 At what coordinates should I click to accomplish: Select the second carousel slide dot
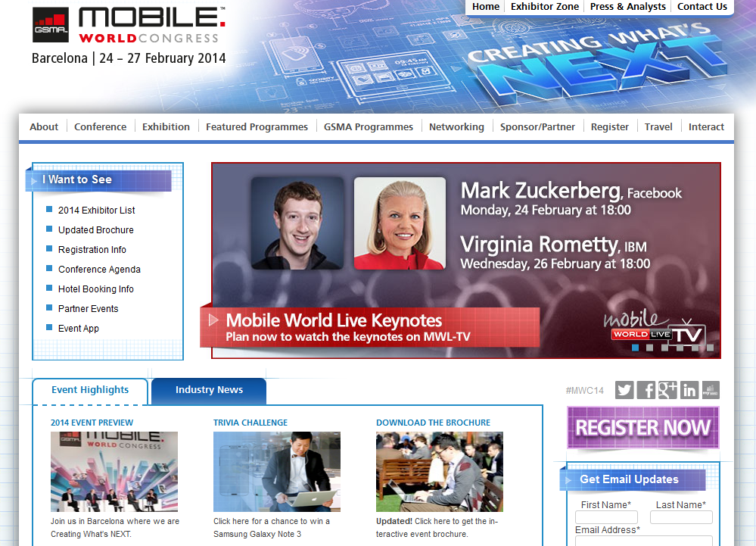point(650,348)
